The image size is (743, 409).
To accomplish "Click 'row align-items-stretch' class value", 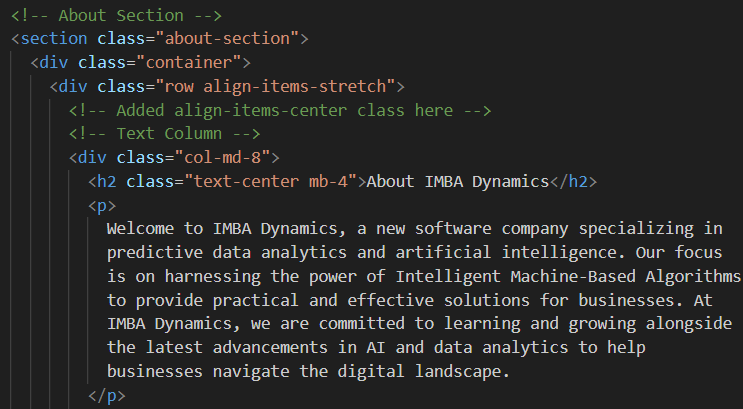I will 275,86.
